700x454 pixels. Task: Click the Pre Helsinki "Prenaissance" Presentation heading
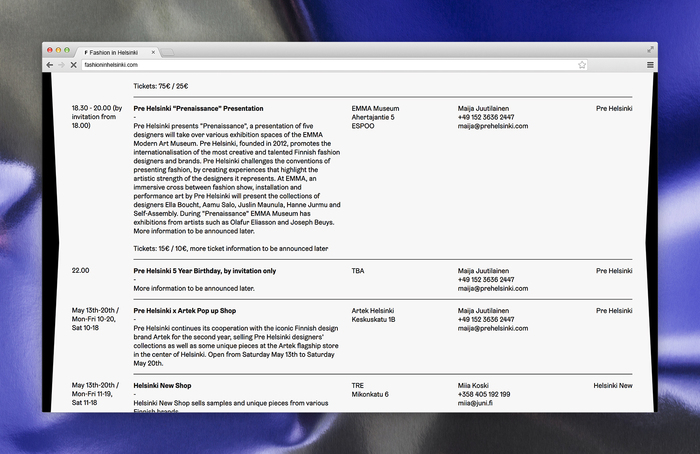[198, 108]
